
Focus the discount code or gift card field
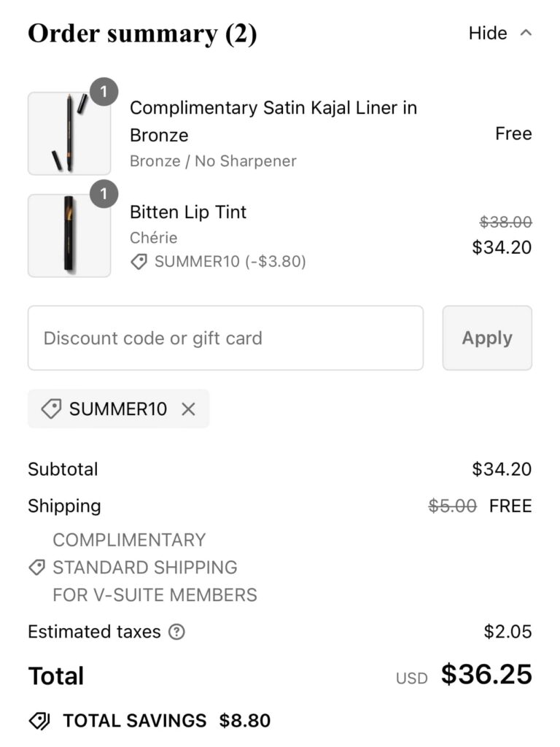[225, 338]
